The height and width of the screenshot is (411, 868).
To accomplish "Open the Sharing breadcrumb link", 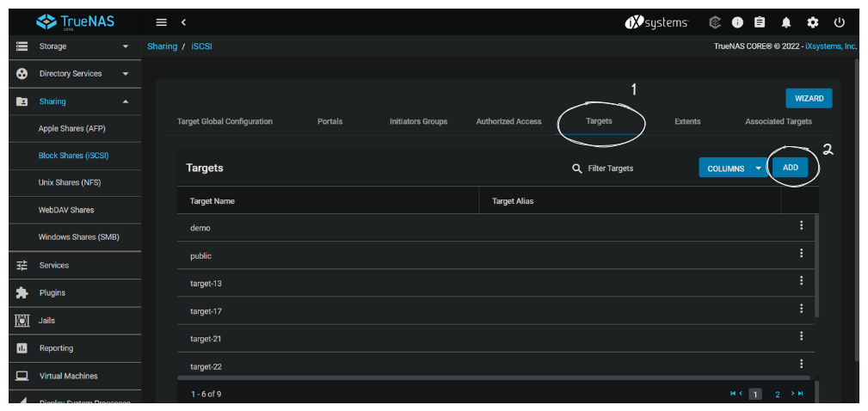I will 163,46.
